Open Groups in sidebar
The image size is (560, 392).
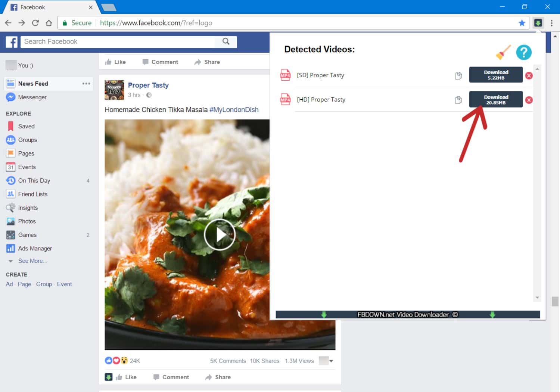point(22,140)
